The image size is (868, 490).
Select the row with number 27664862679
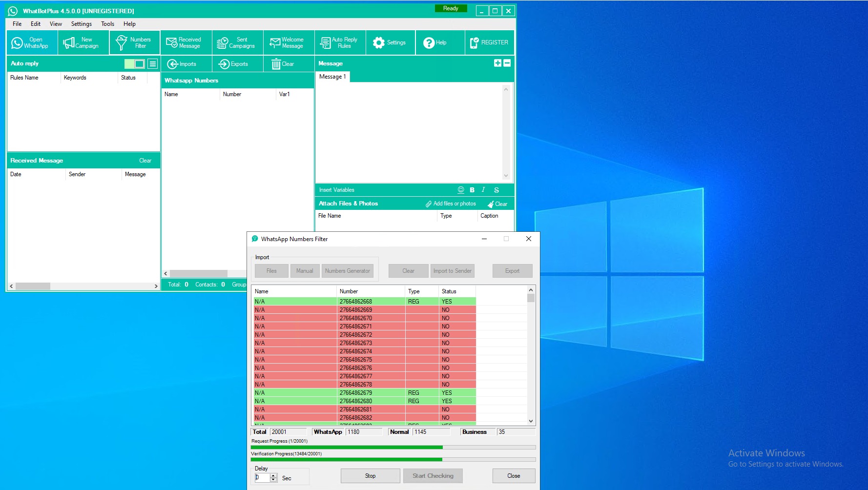[x=365, y=393]
